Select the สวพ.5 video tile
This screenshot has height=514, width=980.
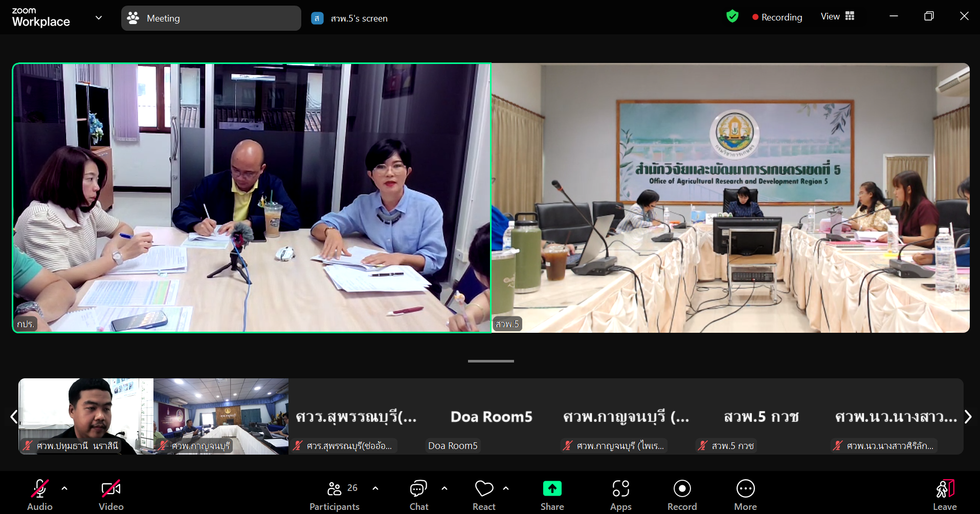click(x=730, y=198)
